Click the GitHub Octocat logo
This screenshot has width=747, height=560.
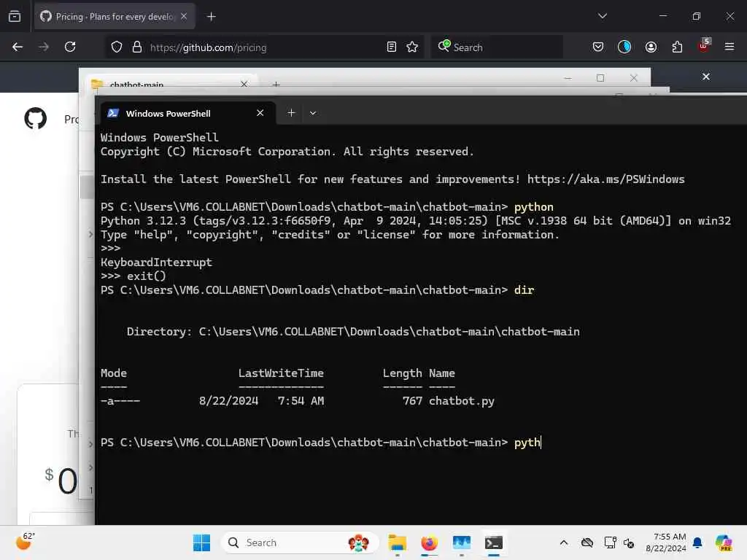36,118
